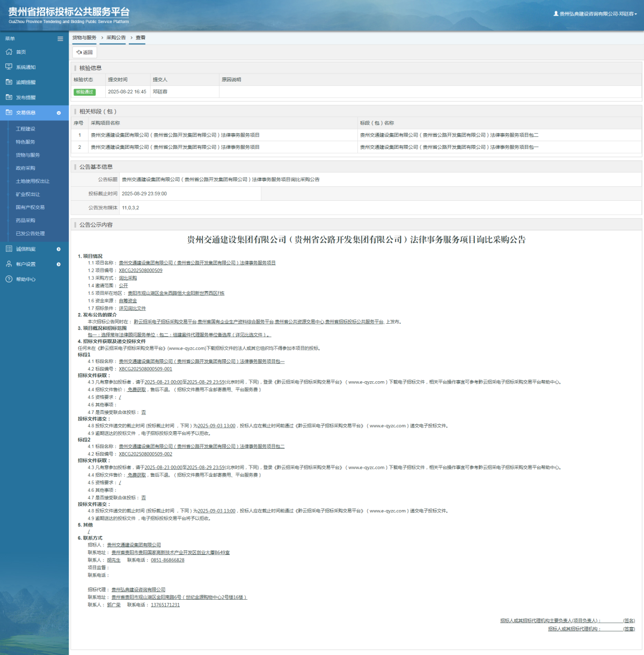The image size is (644, 655).
Task: Select 政府采购 in the sidebar submenu
Action: point(25,168)
